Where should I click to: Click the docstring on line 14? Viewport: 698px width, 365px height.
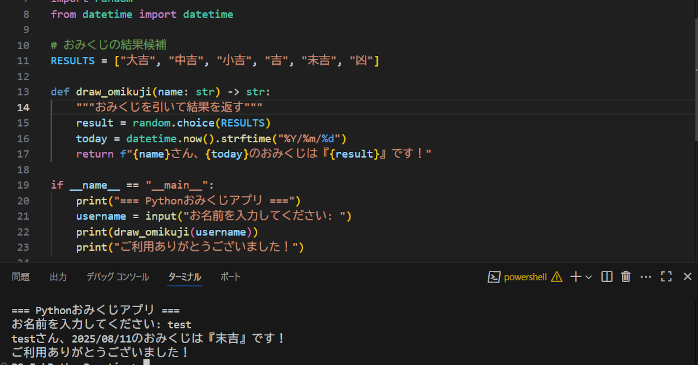point(169,107)
